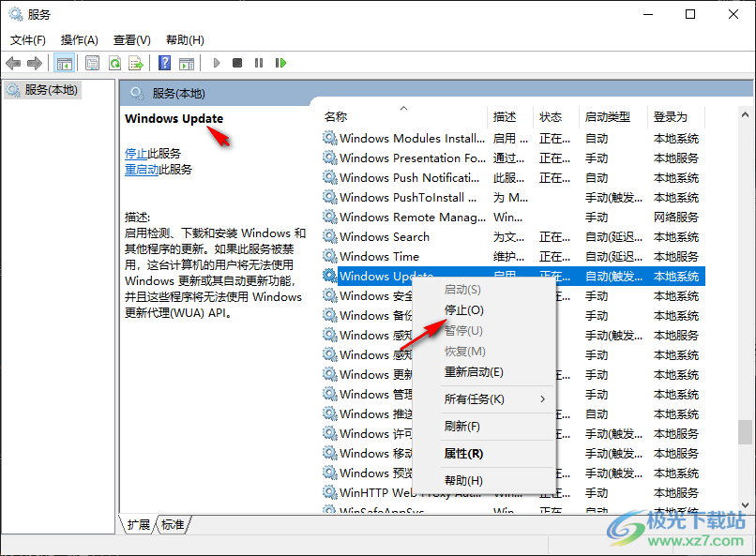Click gear icon of Windows Remote Management row
756x556 pixels.
click(330, 217)
